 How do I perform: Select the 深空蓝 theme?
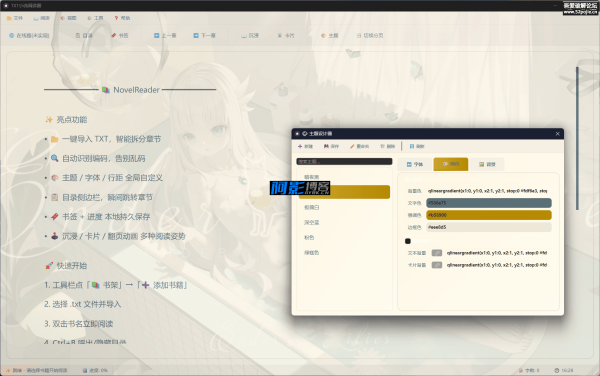coord(344,222)
